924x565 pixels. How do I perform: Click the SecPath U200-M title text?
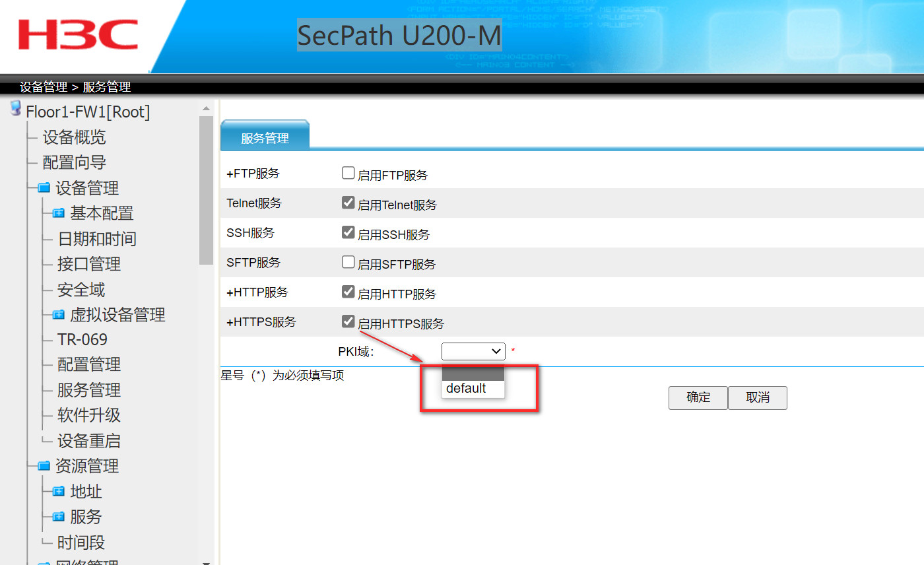pos(399,35)
